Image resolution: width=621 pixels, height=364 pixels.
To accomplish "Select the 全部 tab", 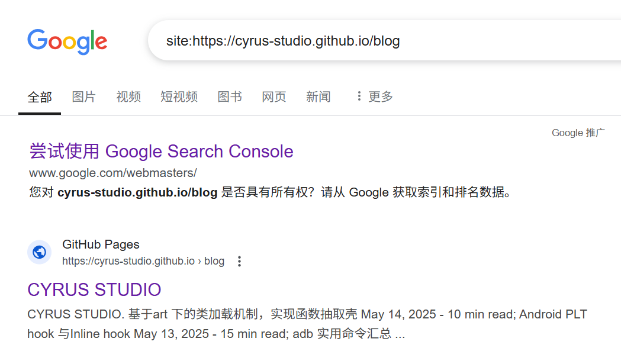I will pyautogui.click(x=40, y=96).
